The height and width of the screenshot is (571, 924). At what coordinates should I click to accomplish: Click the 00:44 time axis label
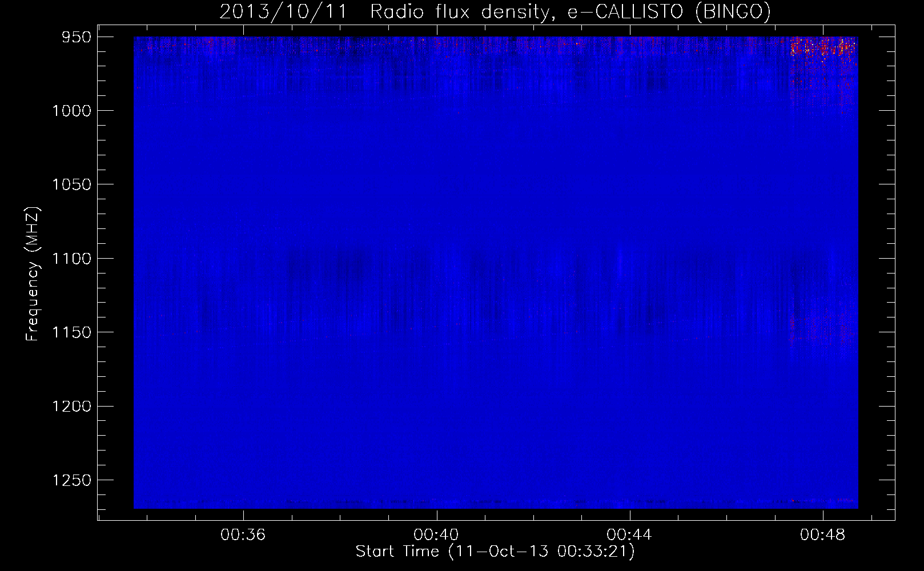point(629,535)
